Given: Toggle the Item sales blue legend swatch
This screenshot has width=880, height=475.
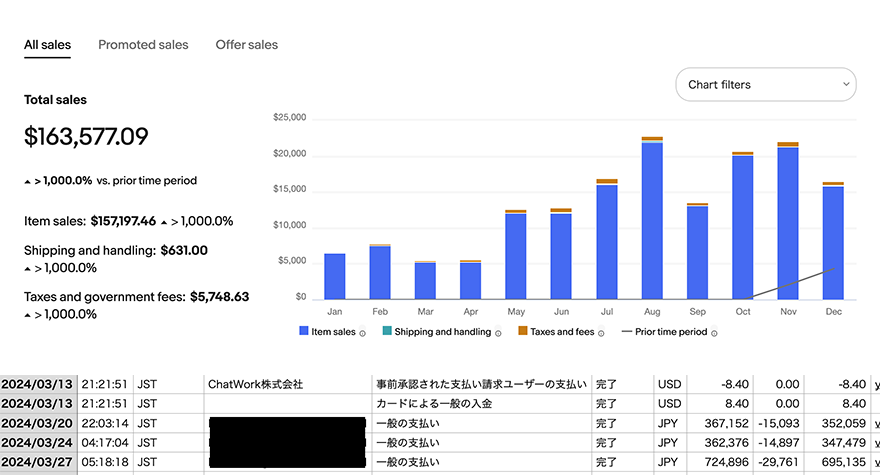Looking at the screenshot, I should pos(304,332).
